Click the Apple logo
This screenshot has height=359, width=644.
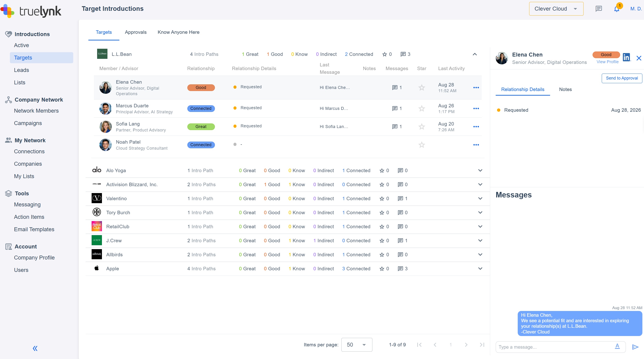pyautogui.click(x=97, y=268)
